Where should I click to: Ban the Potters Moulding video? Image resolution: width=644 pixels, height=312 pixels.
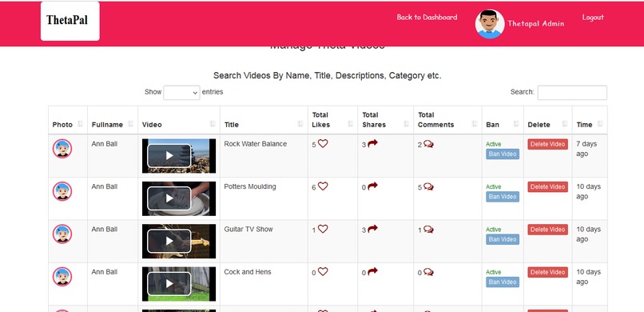[x=503, y=197]
